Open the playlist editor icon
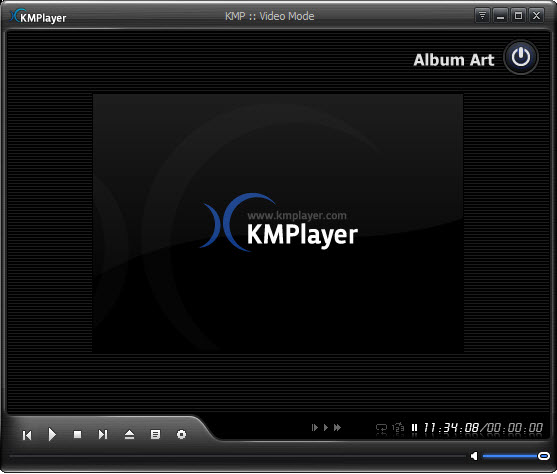 [155, 435]
